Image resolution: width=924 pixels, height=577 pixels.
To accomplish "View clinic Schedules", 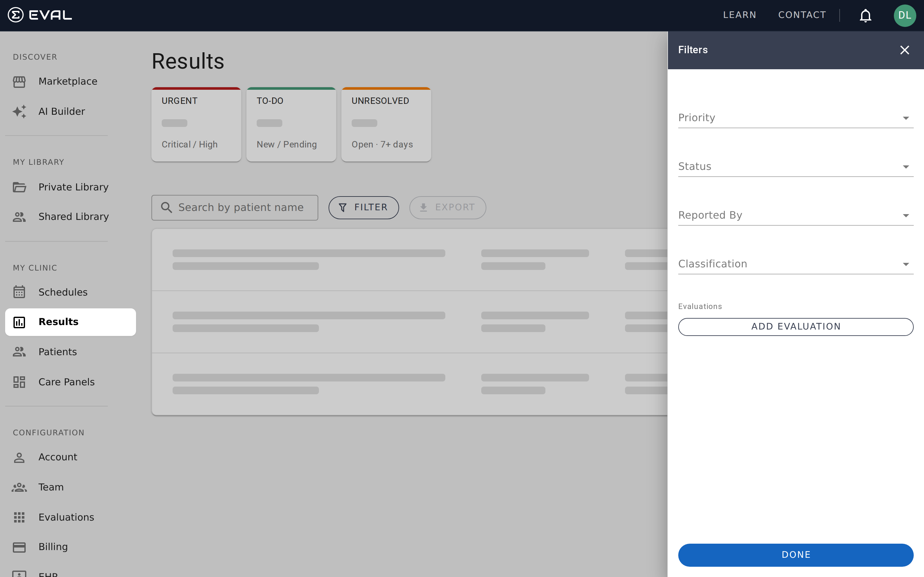I will pyautogui.click(x=63, y=292).
